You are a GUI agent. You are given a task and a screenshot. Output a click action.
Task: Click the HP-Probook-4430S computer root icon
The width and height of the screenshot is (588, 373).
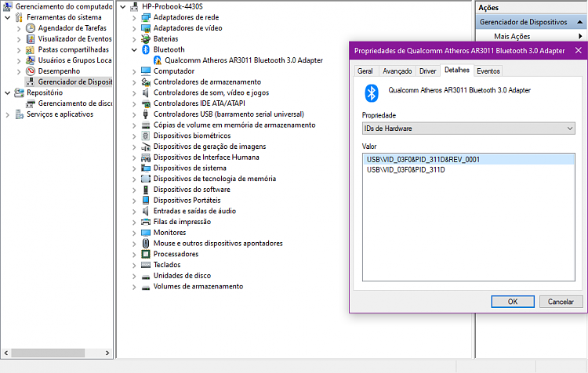tap(134, 6)
